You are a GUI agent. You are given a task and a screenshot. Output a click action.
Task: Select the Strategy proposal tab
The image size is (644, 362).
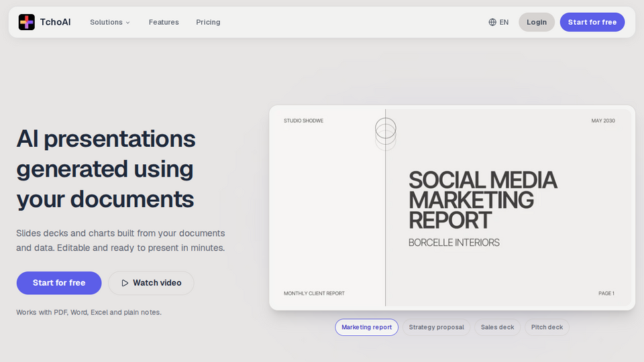[436, 327]
